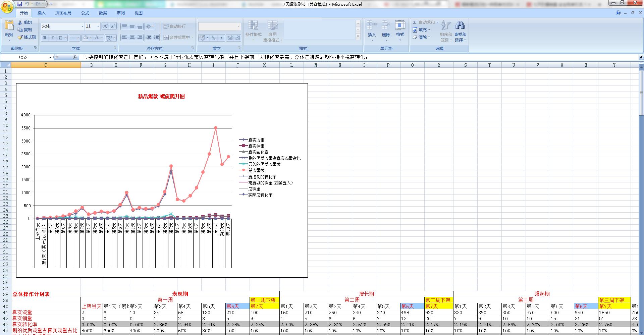Toggle bold formatting
The width and height of the screenshot is (644, 335).
pos(45,38)
